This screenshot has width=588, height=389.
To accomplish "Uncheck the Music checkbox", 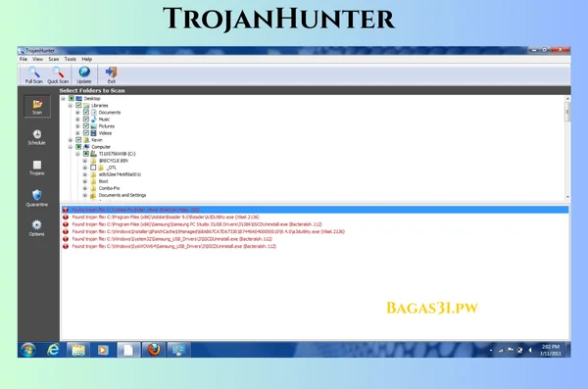I will click(86, 120).
